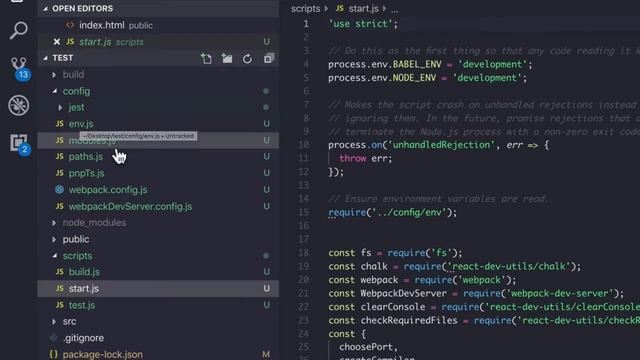Click New Folder icon in TEST header
This screenshot has height=360, width=640.
(227, 58)
